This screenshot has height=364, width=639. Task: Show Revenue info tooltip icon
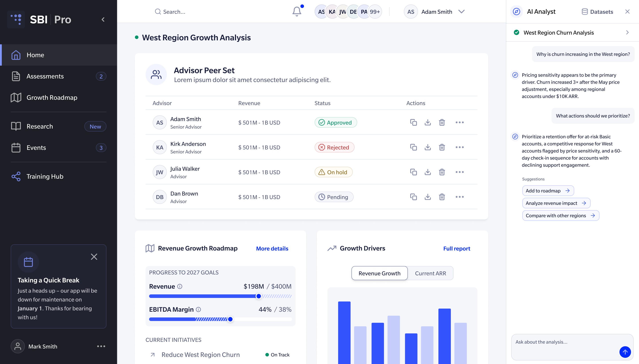pos(180,286)
